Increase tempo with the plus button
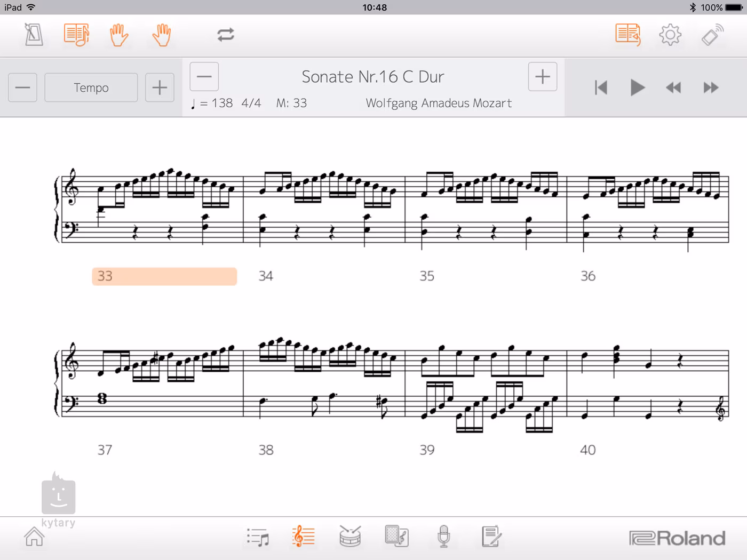 pos(160,87)
